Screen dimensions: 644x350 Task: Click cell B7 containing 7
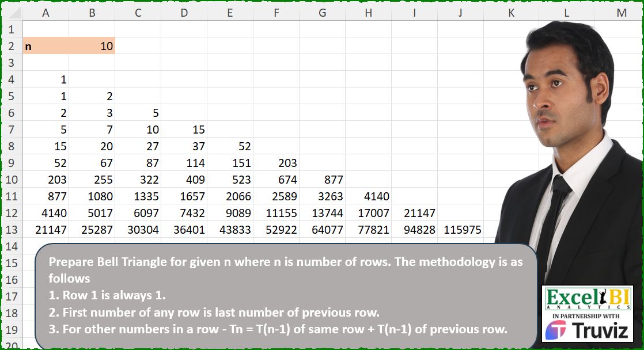92,130
